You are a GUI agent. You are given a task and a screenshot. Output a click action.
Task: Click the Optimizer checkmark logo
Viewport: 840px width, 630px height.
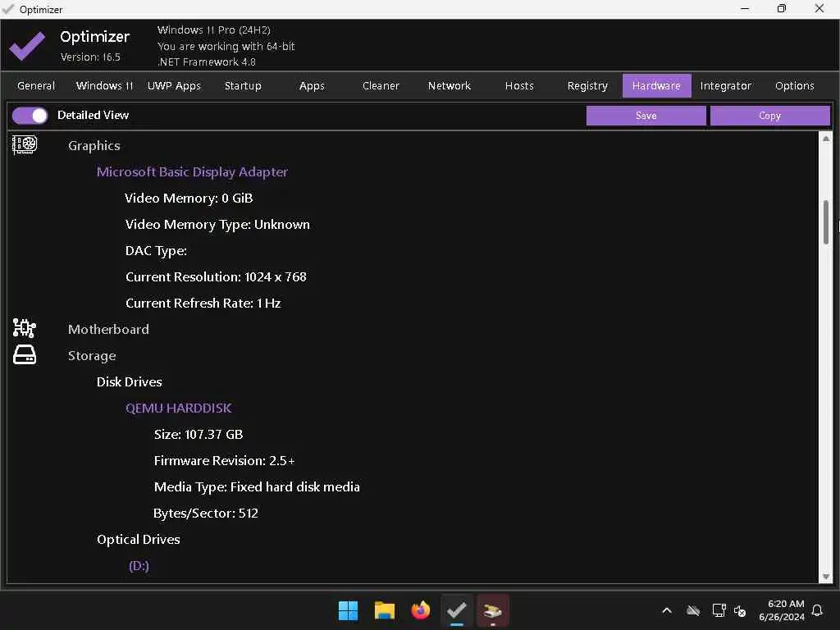pyautogui.click(x=27, y=46)
